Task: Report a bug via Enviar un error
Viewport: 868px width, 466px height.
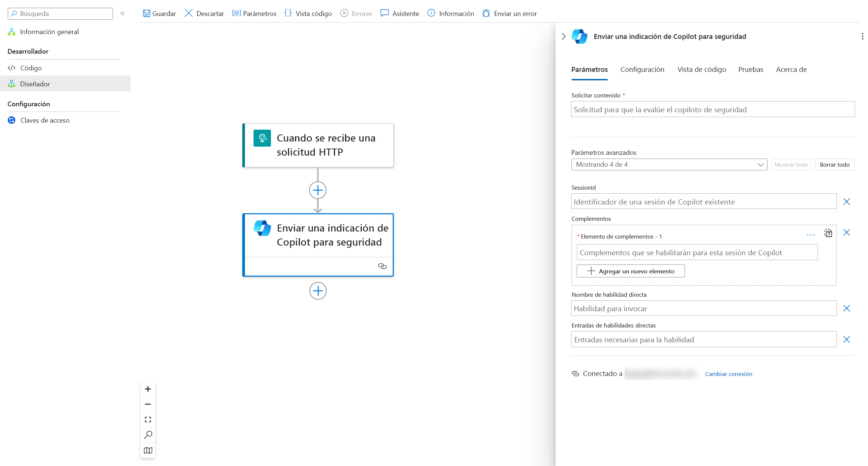Action: [509, 13]
